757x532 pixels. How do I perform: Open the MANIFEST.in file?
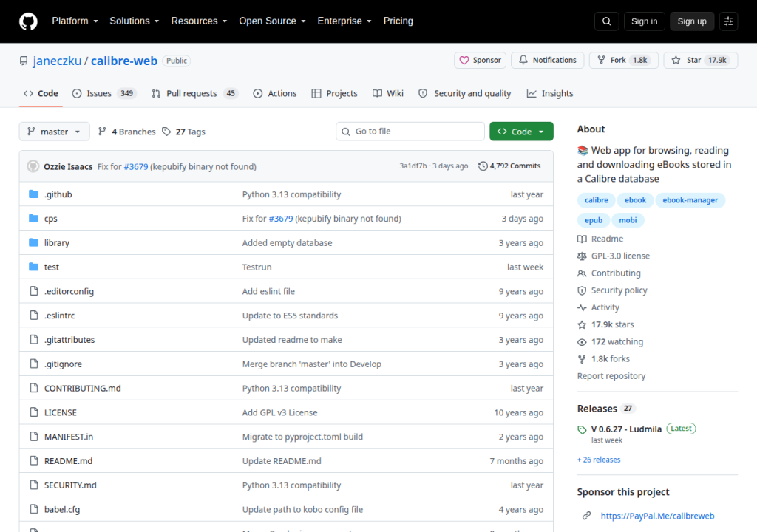(69, 437)
